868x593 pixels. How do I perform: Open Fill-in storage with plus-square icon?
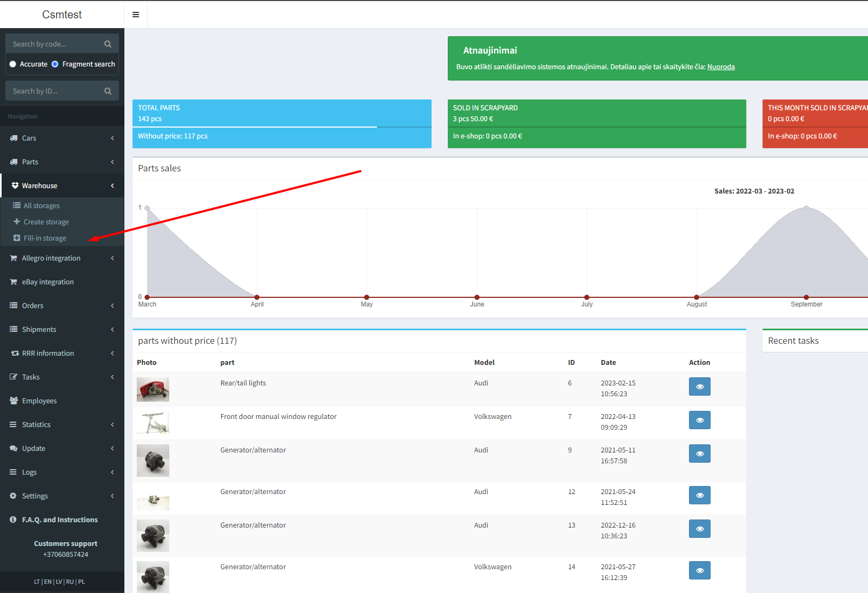(44, 238)
